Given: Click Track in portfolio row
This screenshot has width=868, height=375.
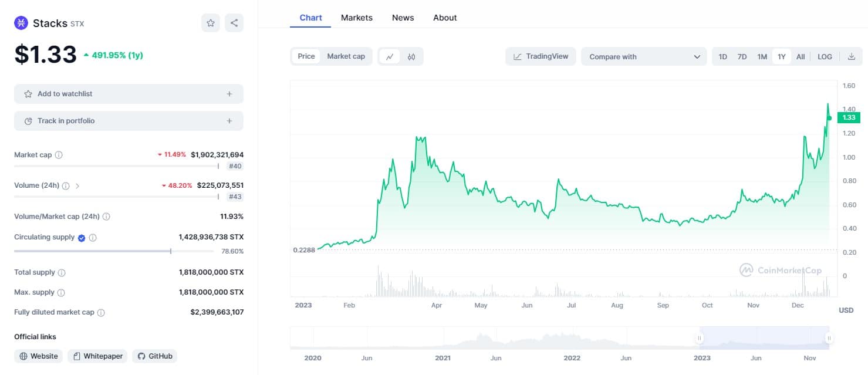Looking at the screenshot, I should tap(129, 121).
